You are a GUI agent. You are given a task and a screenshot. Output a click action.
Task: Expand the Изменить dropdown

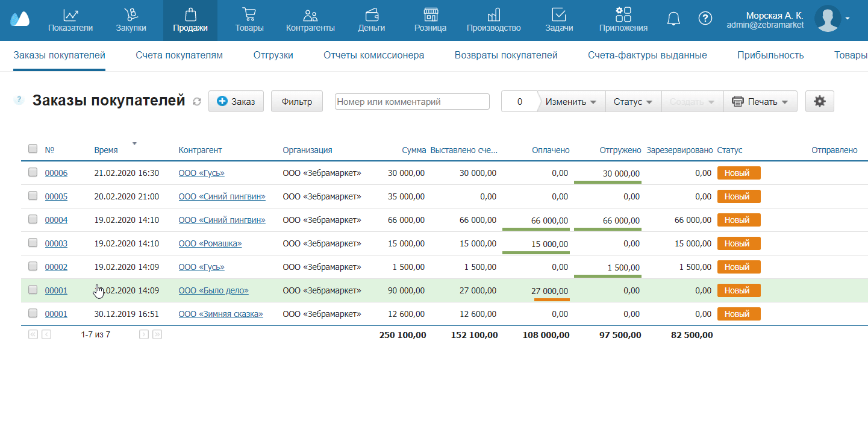pyautogui.click(x=571, y=102)
